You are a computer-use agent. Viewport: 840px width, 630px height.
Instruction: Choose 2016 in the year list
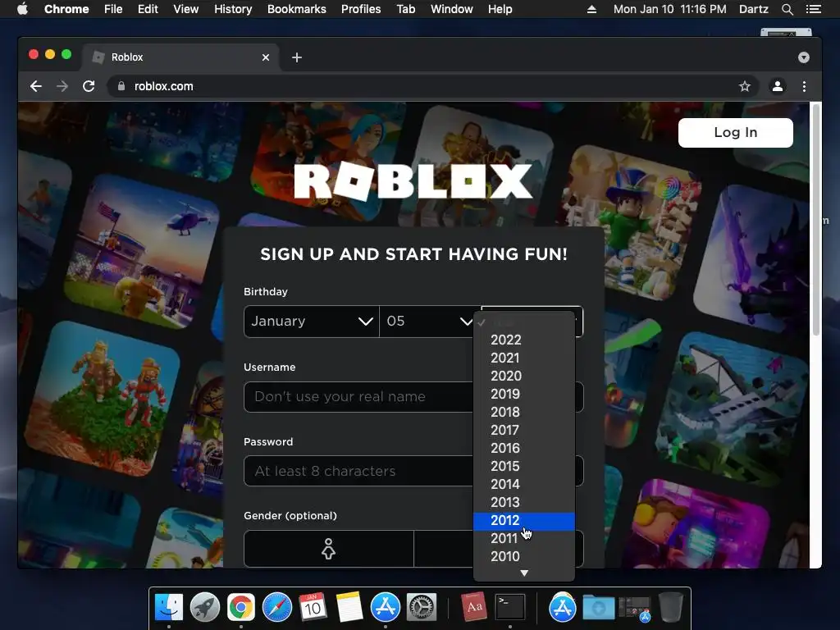[524, 448]
